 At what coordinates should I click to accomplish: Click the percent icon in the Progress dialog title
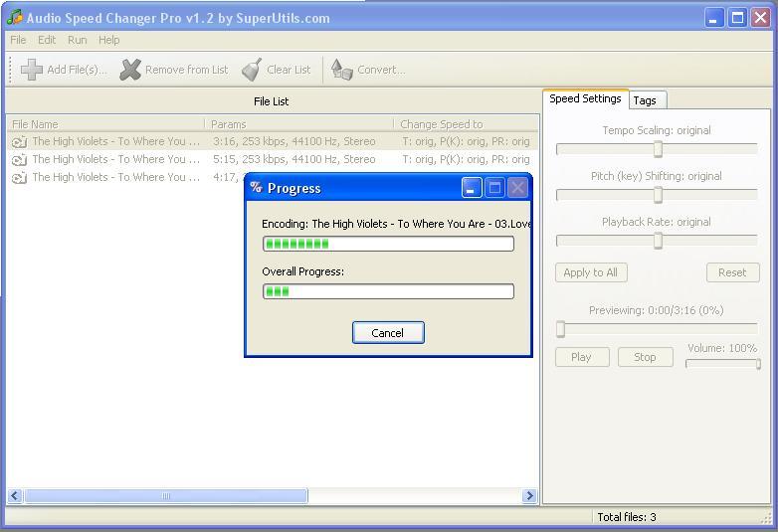pyautogui.click(x=256, y=187)
